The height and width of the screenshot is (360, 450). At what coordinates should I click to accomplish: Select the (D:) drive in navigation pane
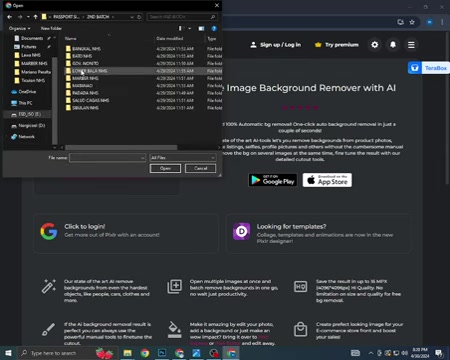pyautogui.click(x=32, y=126)
